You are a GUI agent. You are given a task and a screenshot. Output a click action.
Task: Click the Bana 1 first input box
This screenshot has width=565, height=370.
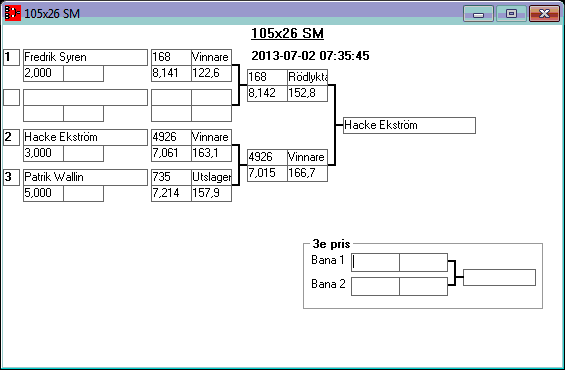coord(375,263)
